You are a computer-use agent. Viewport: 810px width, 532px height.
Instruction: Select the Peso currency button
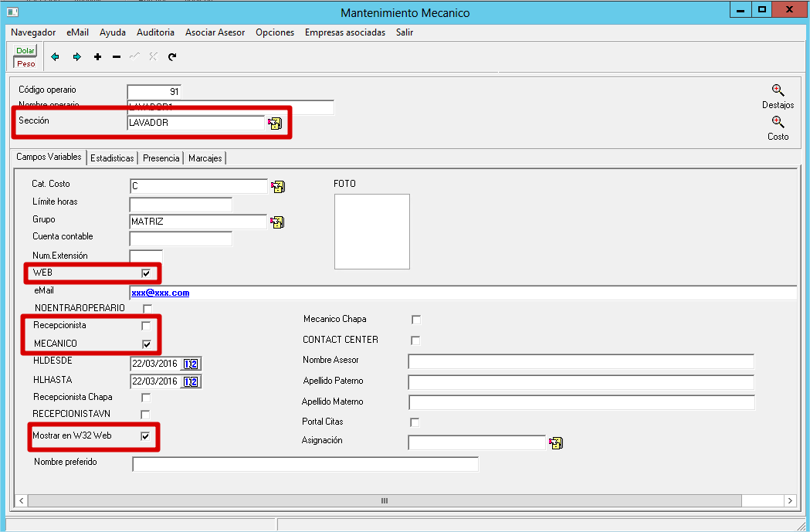pos(26,64)
